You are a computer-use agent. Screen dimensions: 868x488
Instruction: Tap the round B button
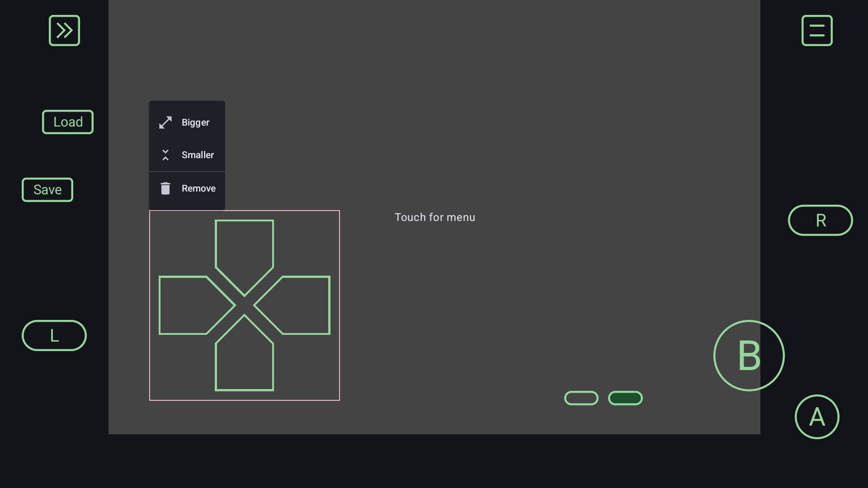pos(749,356)
